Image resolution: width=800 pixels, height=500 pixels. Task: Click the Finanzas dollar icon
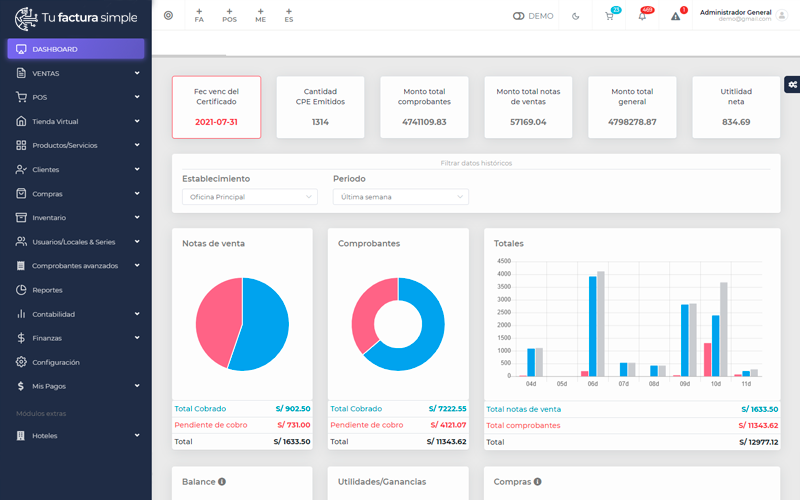(x=21, y=338)
